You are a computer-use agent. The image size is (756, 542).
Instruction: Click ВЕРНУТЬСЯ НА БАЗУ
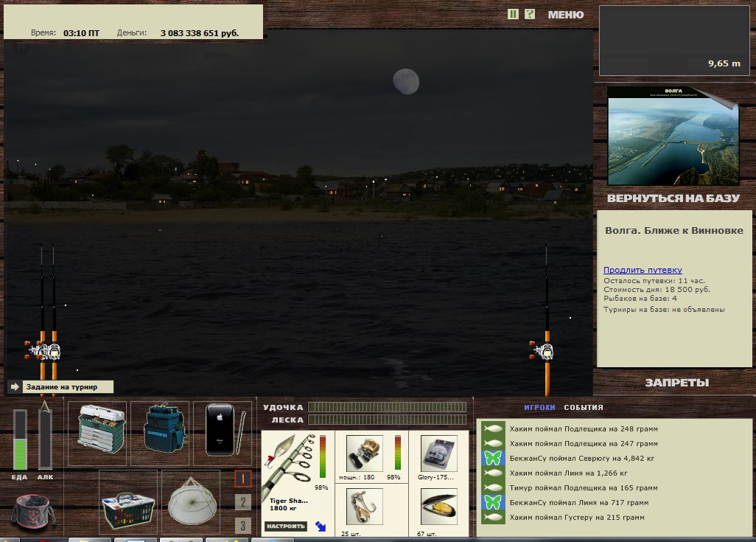pyautogui.click(x=673, y=198)
